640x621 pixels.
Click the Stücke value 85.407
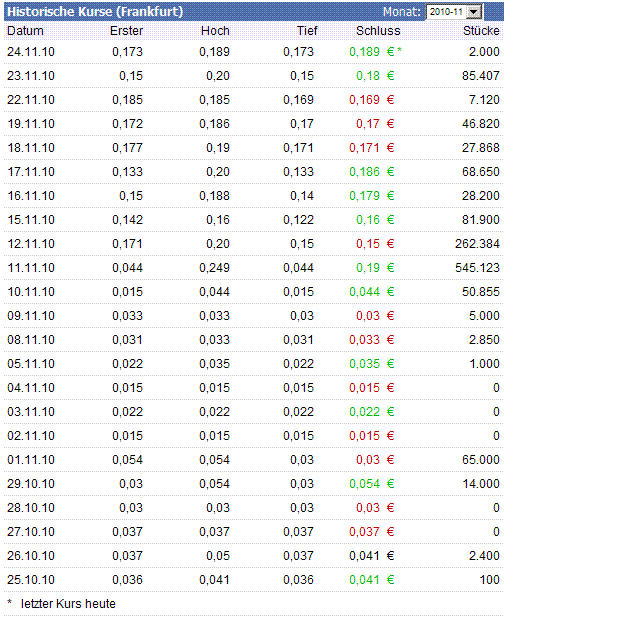coord(480,75)
